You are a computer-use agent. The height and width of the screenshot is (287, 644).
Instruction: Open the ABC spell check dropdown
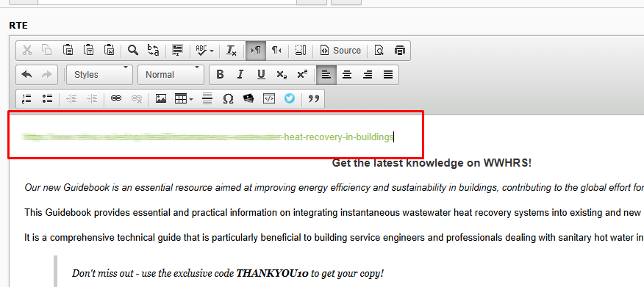coord(204,51)
